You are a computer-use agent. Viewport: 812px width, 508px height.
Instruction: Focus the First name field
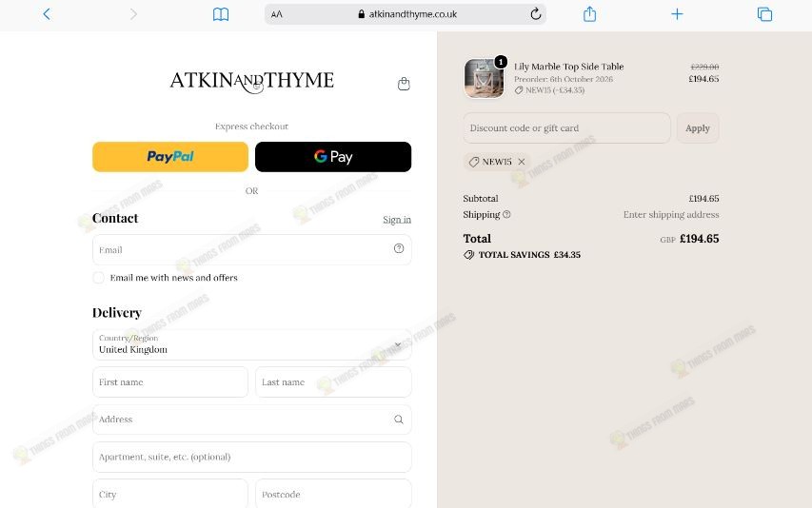pyautogui.click(x=170, y=382)
